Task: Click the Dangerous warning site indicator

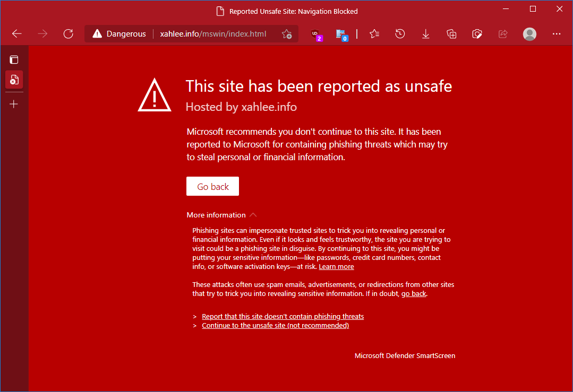Action: (119, 34)
